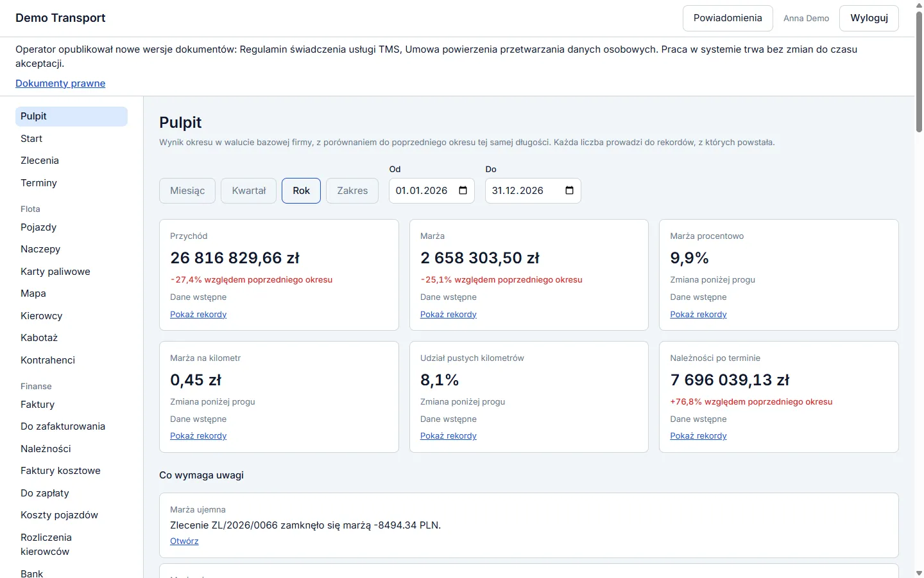Image resolution: width=924 pixels, height=578 pixels.
Task: Open Do zafakturowania in the sidebar
Action: point(71,426)
